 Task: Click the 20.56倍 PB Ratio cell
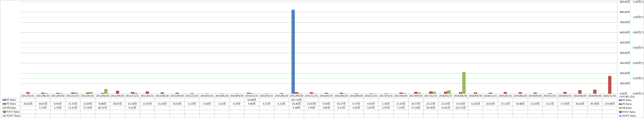(431, 108)
